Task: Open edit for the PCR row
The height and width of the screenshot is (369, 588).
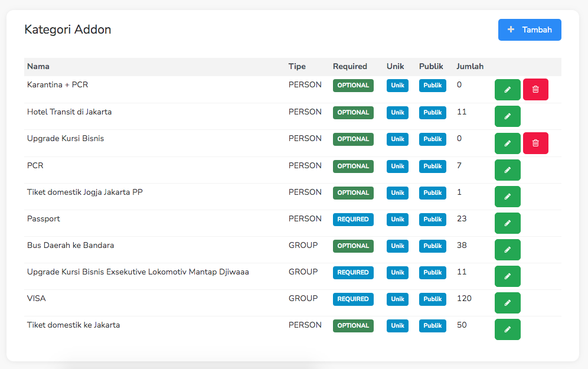Action: 507,170
